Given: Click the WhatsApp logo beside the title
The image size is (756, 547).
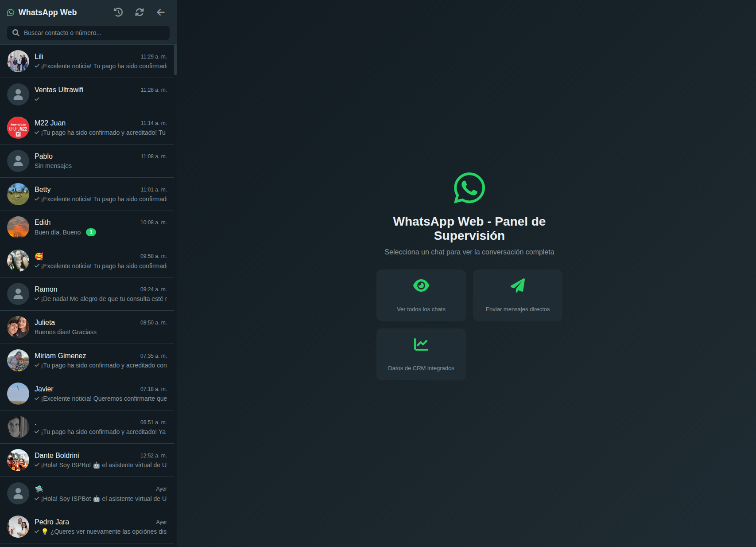Looking at the screenshot, I should tap(11, 13).
